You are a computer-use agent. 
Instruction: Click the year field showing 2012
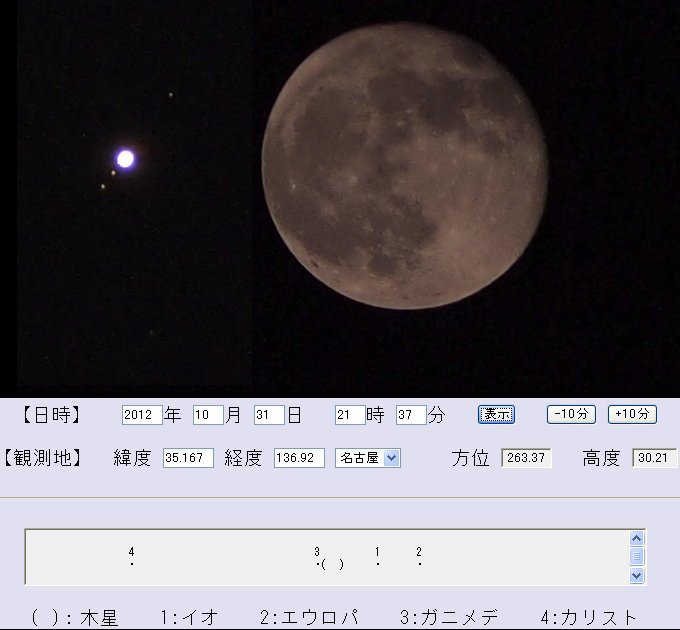[142, 415]
